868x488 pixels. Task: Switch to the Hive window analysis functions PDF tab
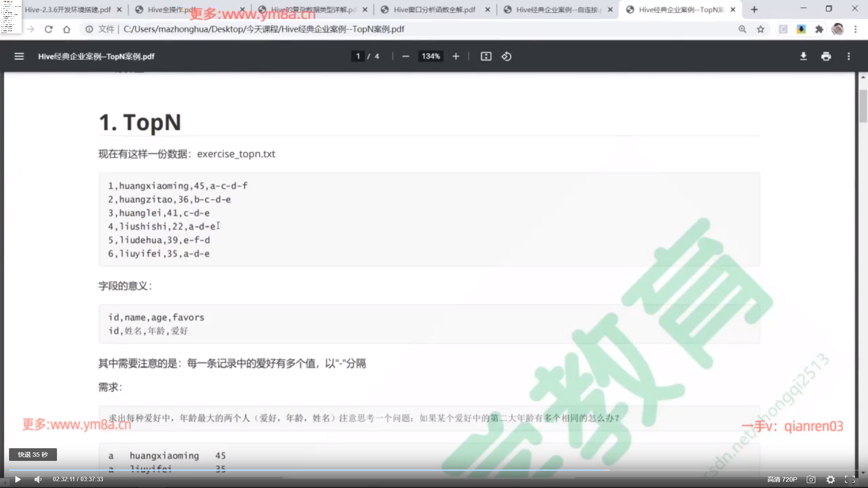[434, 9]
